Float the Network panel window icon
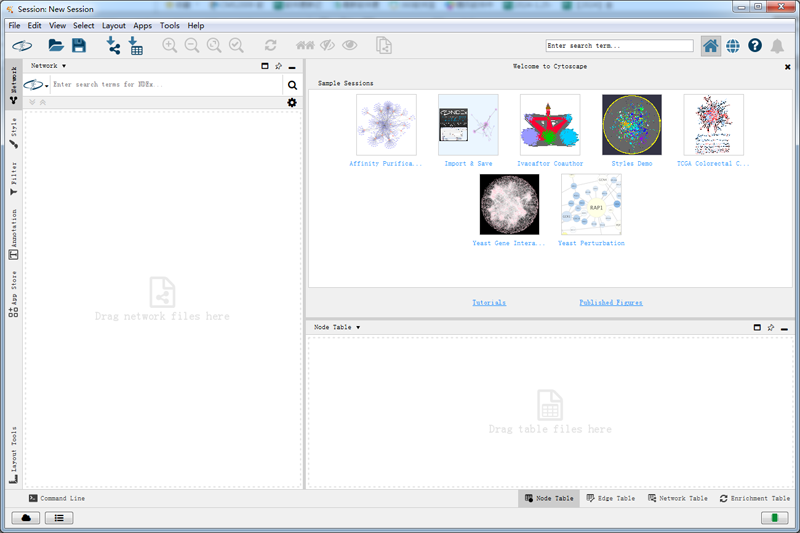This screenshot has height=533, width=800. [265, 66]
